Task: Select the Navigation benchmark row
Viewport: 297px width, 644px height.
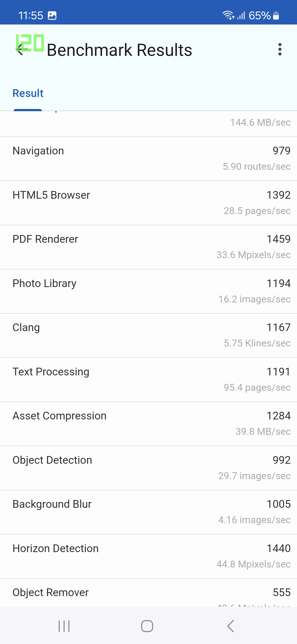Action: [148, 159]
